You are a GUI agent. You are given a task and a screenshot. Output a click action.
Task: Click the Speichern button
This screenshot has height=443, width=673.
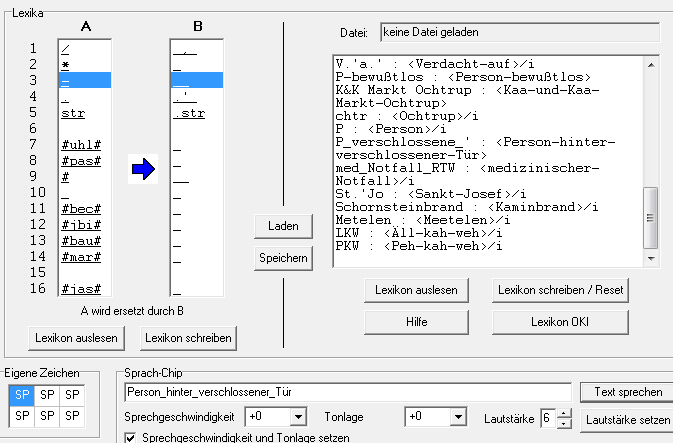pos(283,258)
